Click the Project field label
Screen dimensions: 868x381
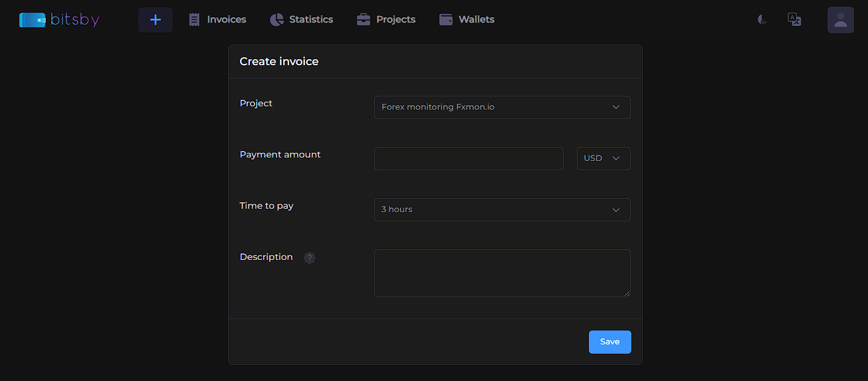click(x=256, y=103)
